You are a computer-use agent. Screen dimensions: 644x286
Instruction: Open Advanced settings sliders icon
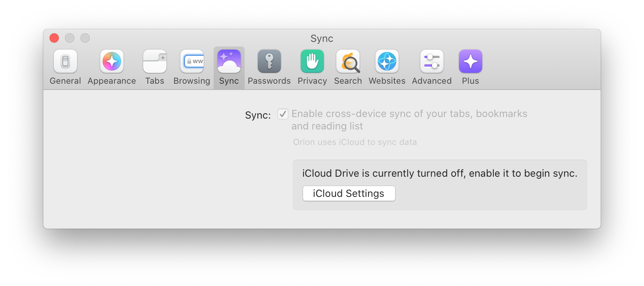432,67
